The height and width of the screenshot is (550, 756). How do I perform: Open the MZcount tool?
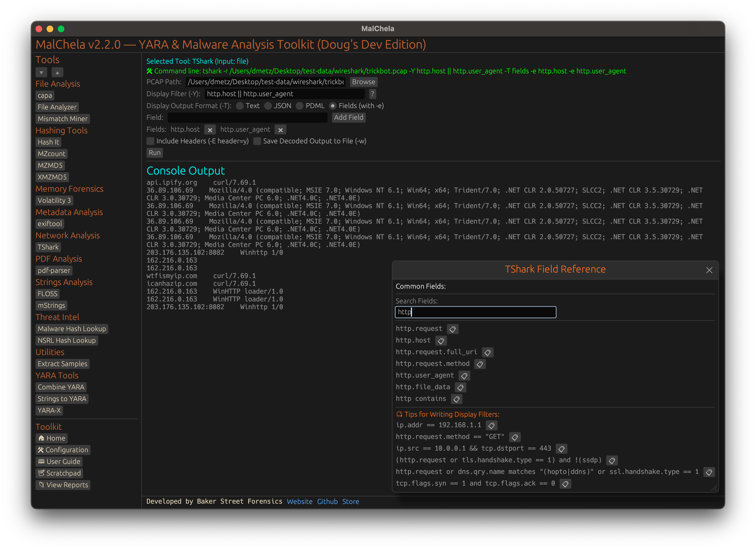[51, 154]
